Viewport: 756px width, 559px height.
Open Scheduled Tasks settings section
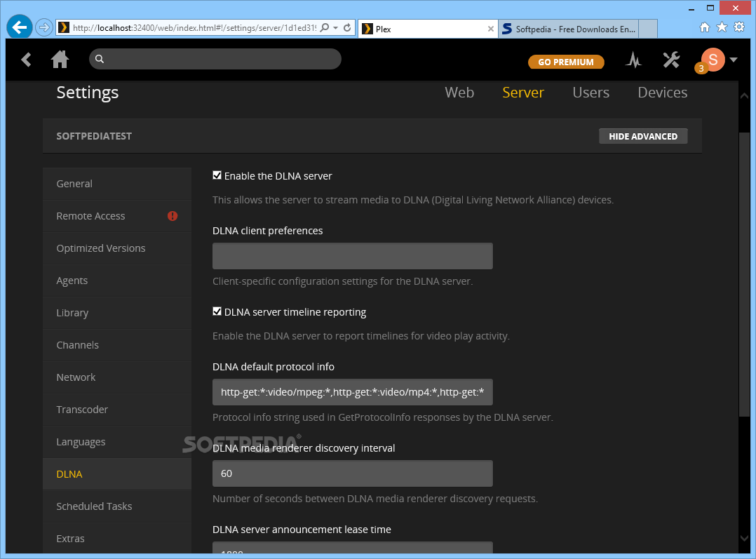(117, 506)
